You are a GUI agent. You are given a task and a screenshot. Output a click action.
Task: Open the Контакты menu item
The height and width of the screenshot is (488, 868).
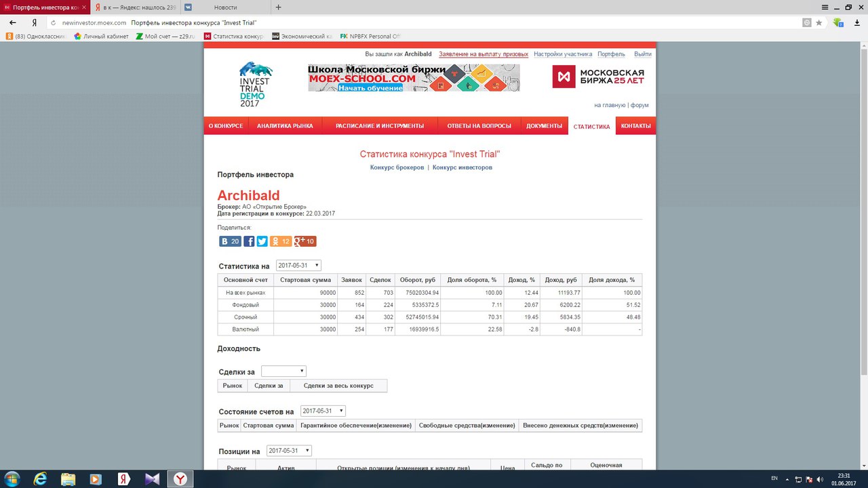(636, 126)
